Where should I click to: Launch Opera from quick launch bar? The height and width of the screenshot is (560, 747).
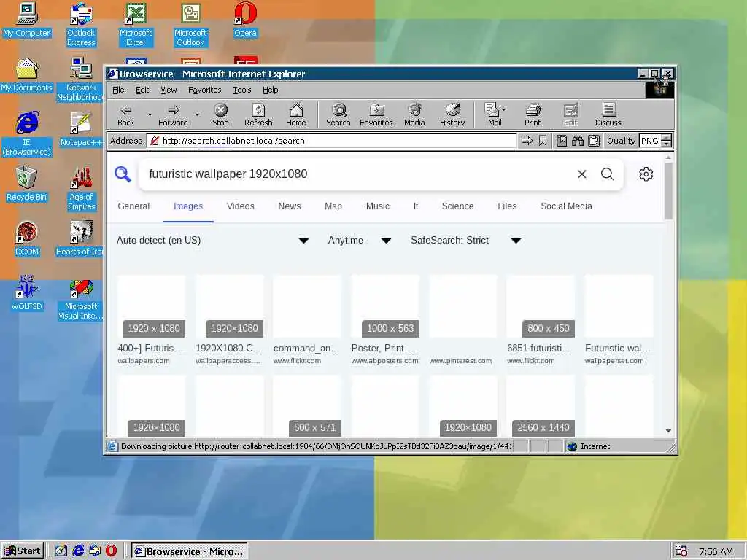[111, 551]
